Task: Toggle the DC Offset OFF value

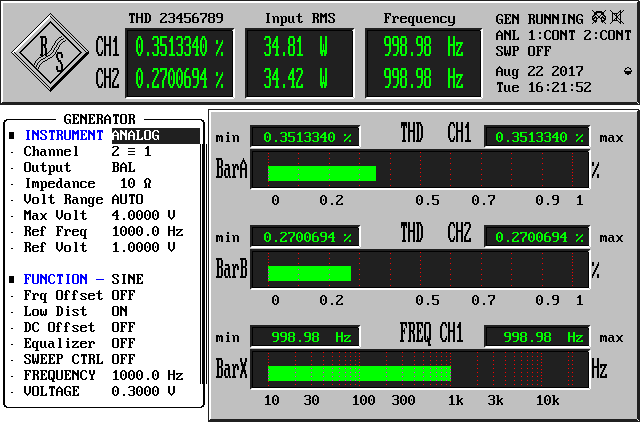Action: point(123,327)
